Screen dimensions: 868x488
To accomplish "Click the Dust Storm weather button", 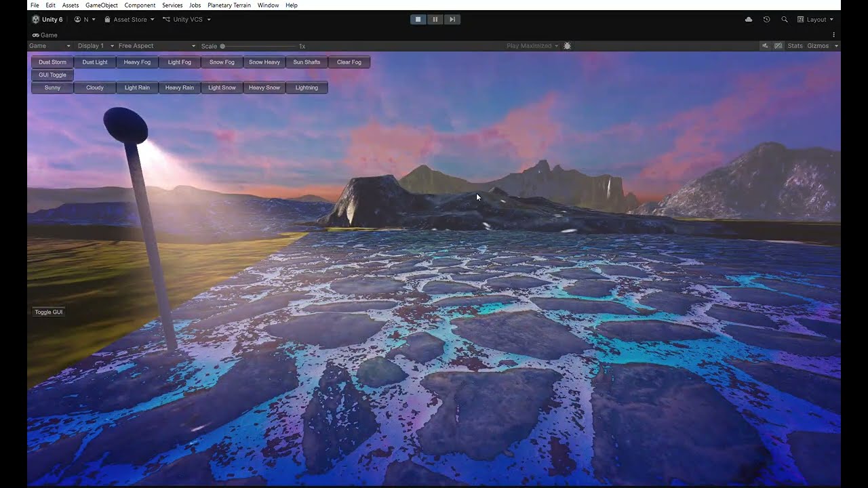I will pos(52,62).
